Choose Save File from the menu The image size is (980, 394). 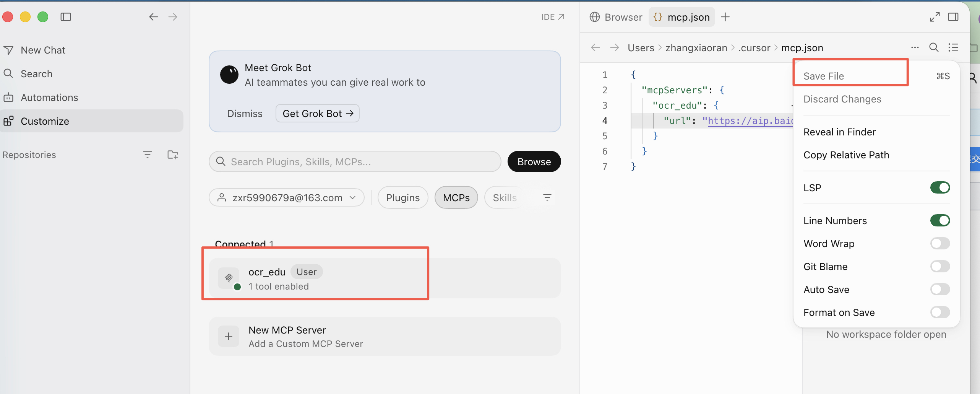(877, 76)
